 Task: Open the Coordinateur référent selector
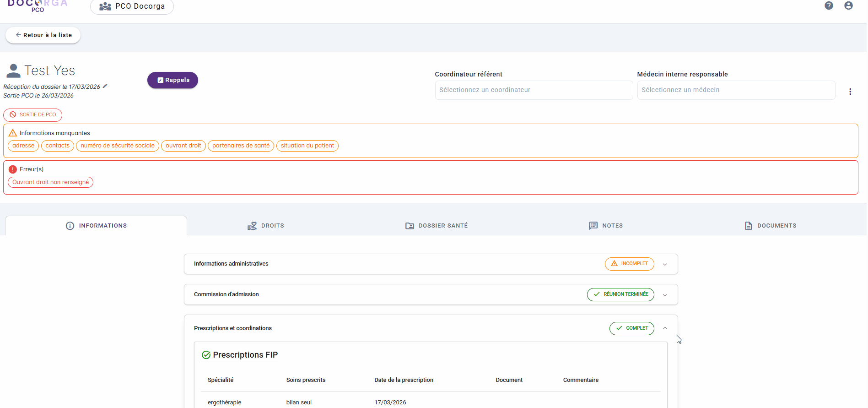[x=534, y=90]
